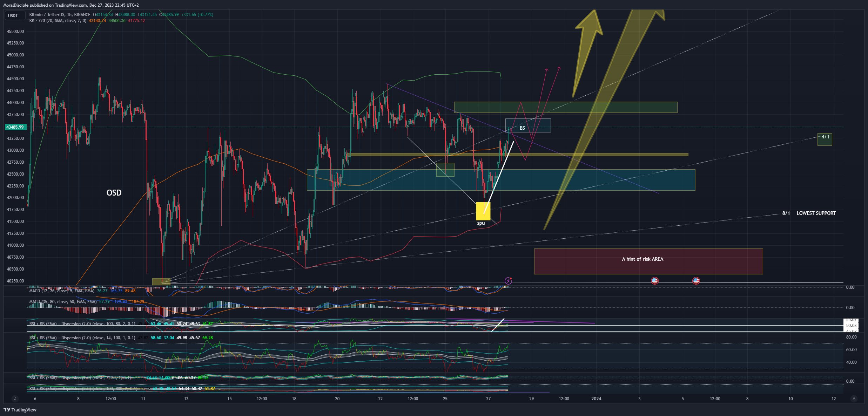Click BB lower band value 41775.12
The width and height of the screenshot is (868, 416).
[136, 21]
